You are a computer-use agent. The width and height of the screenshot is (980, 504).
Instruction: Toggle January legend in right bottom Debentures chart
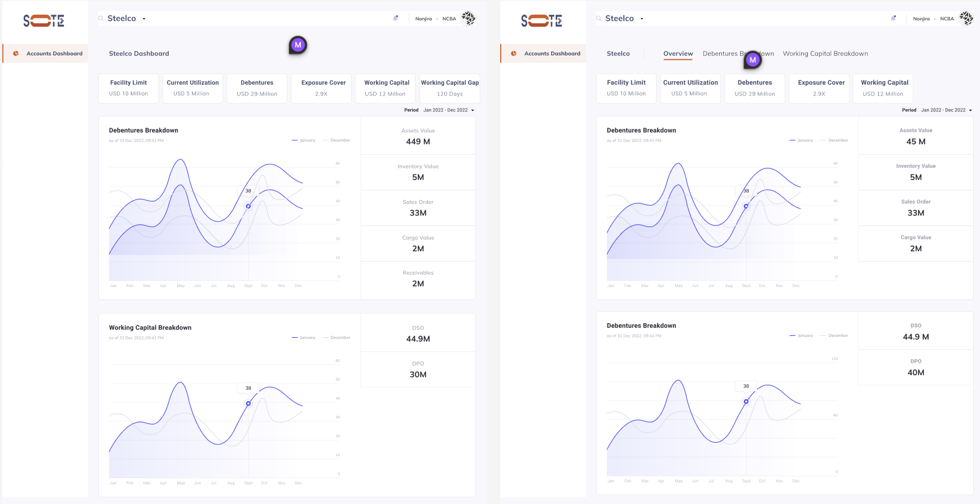coord(802,336)
